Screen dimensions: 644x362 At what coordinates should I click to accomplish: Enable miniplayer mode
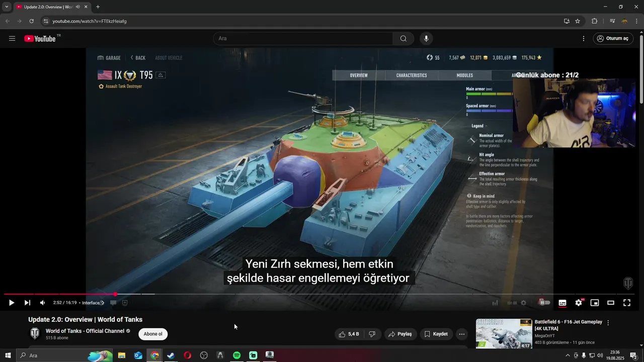click(x=595, y=303)
